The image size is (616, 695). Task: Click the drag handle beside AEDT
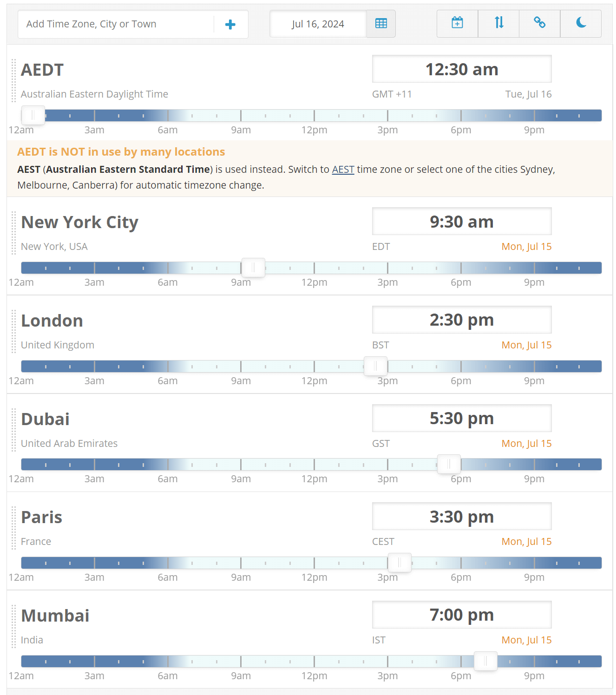pyautogui.click(x=14, y=80)
